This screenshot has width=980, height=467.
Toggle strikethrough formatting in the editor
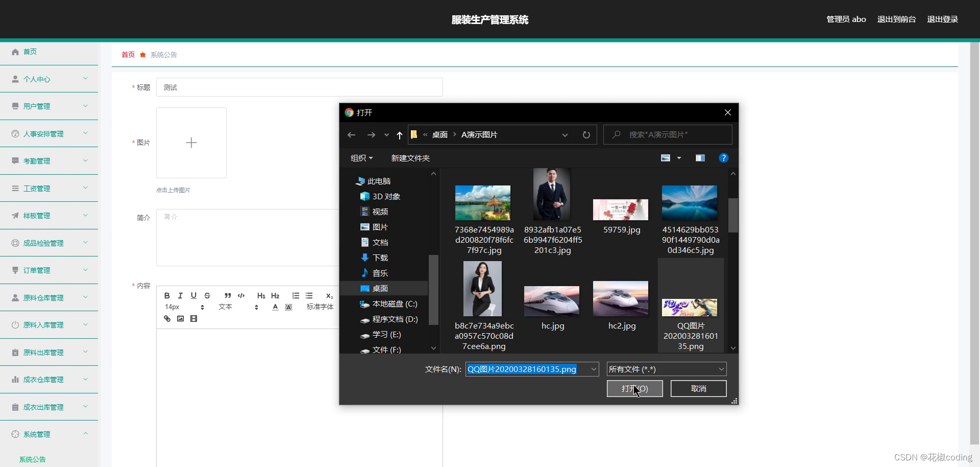(207, 295)
